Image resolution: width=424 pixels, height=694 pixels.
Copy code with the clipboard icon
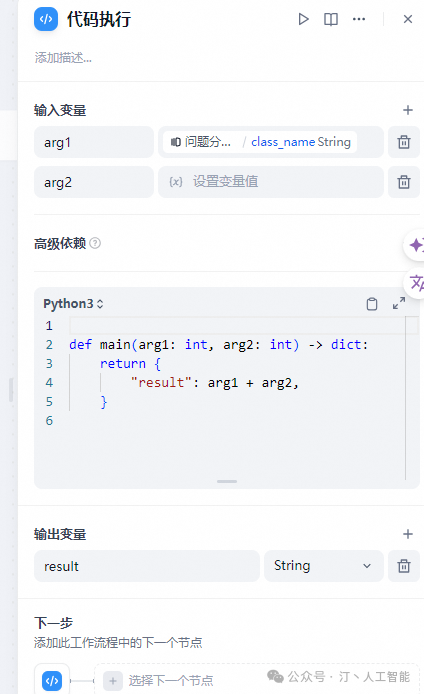[372, 304]
